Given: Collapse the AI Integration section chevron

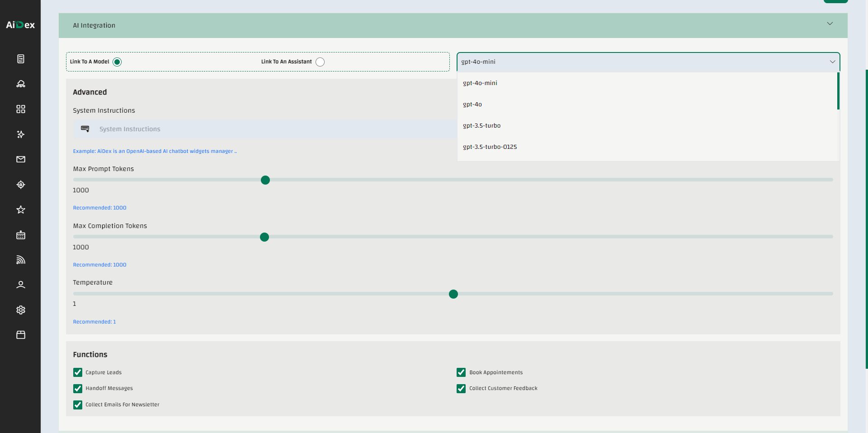Looking at the screenshot, I should point(830,24).
